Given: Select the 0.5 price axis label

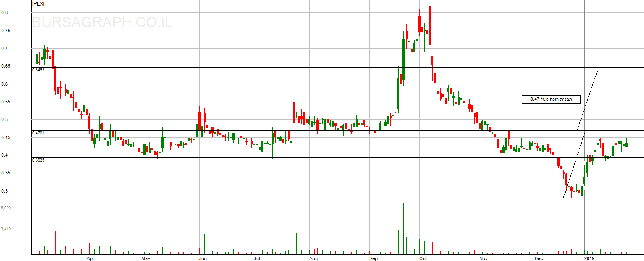Looking at the screenshot, I should [4, 120].
